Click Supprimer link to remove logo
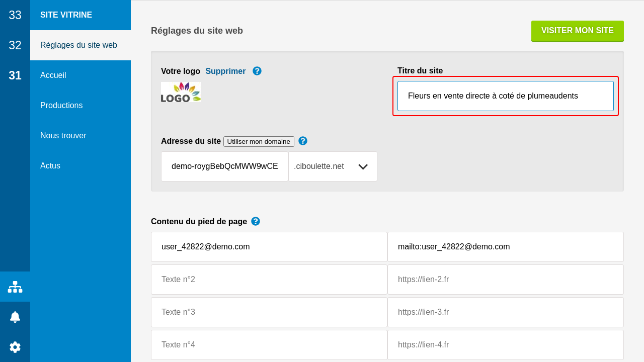This screenshot has height=362, width=644. click(x=225, y=71)
